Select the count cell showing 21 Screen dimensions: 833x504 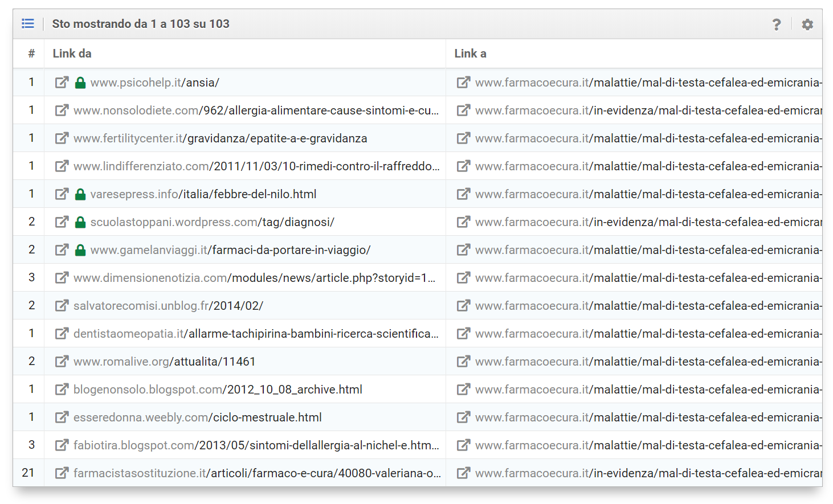point(28,473)
